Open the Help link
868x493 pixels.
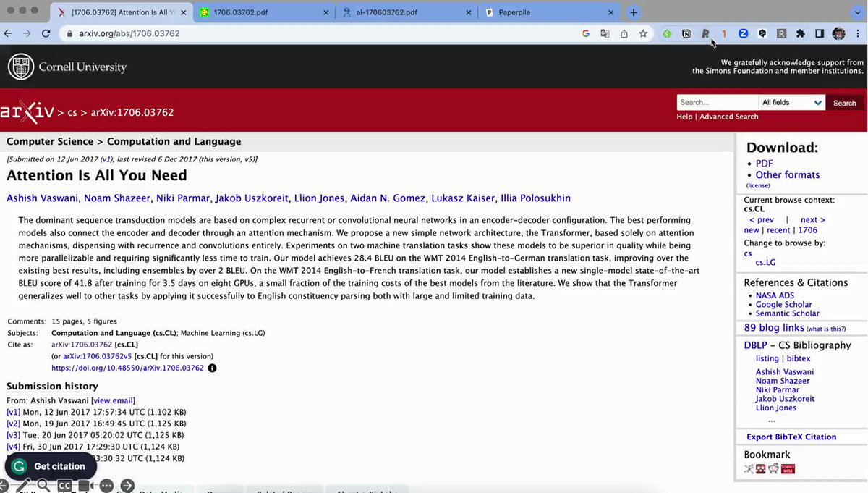pyautogui.click(x=684, y=117)
